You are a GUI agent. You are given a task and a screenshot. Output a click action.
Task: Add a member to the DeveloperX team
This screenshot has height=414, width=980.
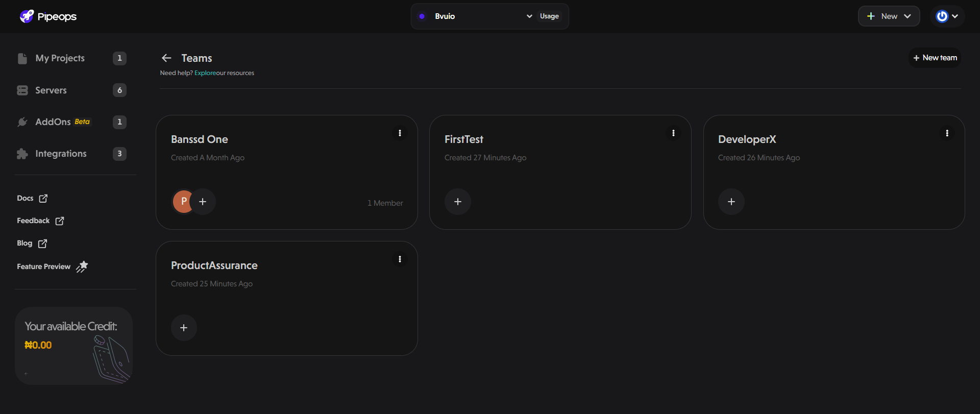[731, 202]
